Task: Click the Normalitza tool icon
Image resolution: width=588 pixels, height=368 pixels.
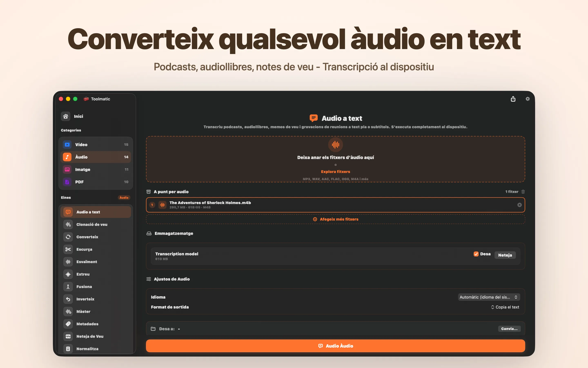Action: click(68, 349)
